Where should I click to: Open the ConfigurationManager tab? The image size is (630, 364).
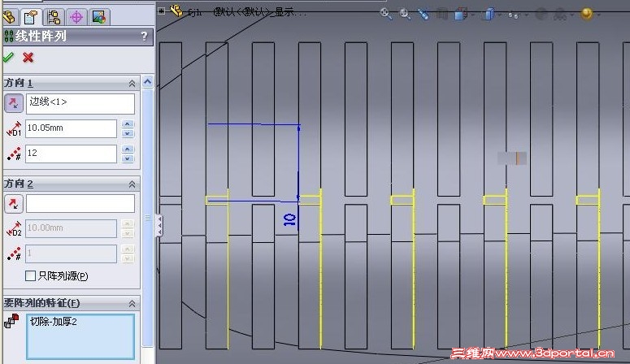click(x=54, y=17)
